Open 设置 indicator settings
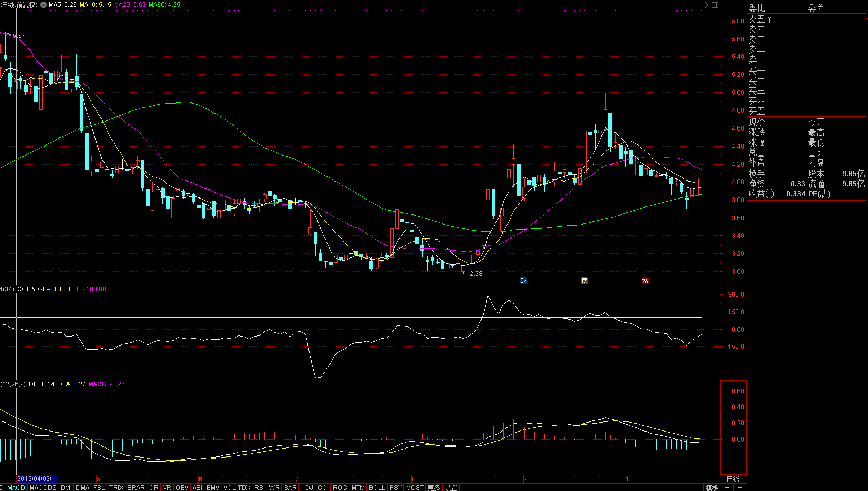 click(451, 487)
